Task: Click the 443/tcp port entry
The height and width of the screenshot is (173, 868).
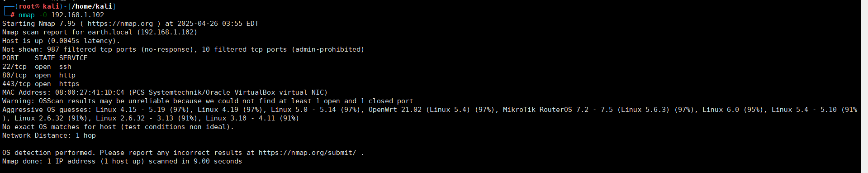Action: click(x=16, y=84)
